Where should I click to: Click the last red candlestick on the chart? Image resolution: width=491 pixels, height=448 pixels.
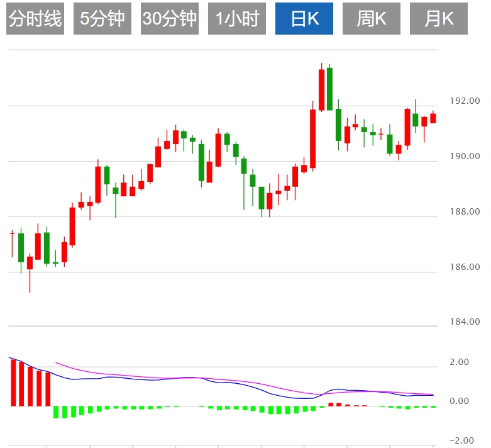pos(433,118)
